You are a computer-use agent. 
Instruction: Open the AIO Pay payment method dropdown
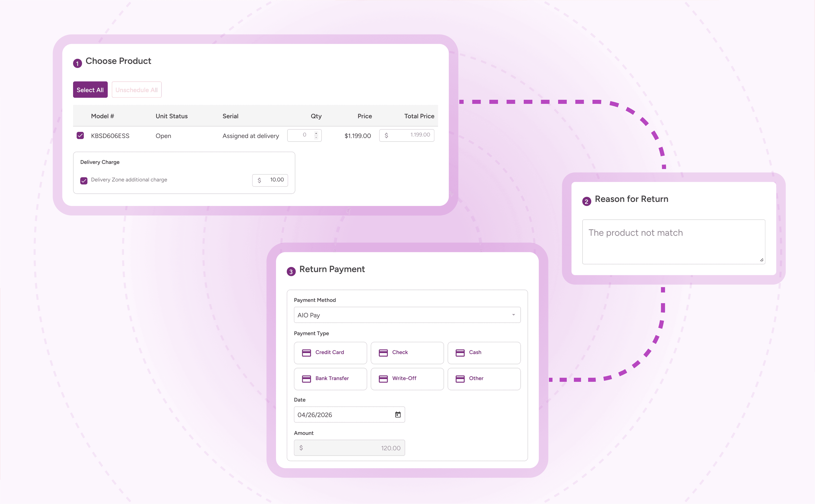[407, 315]
